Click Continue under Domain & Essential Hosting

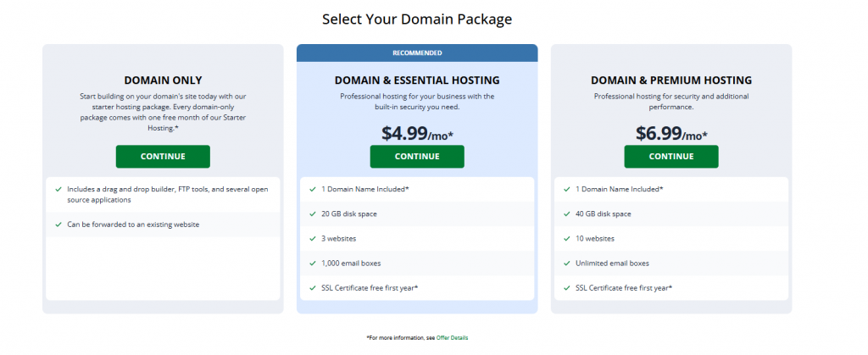[417, 157]
